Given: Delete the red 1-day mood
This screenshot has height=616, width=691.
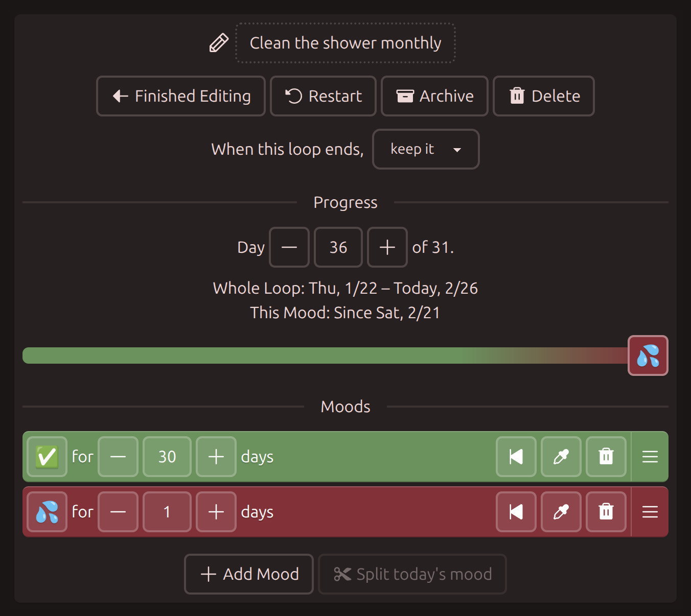Looking at the screenshot, I should coord(606,512).
